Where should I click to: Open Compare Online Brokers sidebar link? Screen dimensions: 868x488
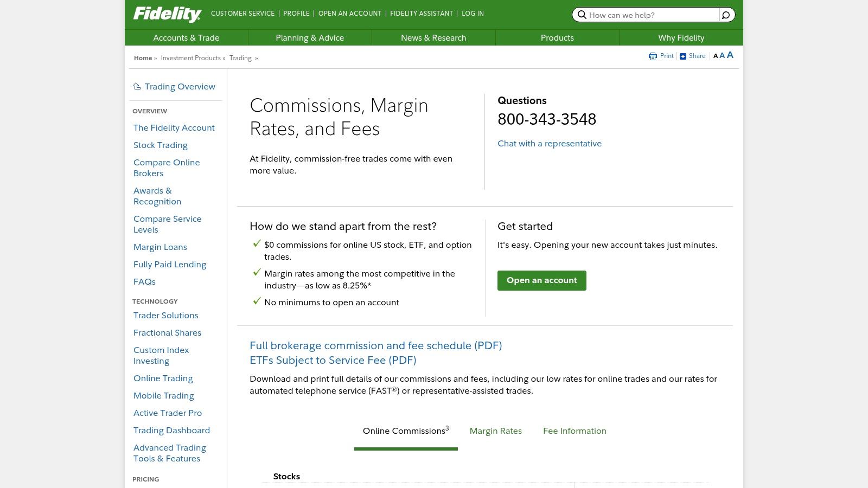pyautogui.click(x=167, y=168)
